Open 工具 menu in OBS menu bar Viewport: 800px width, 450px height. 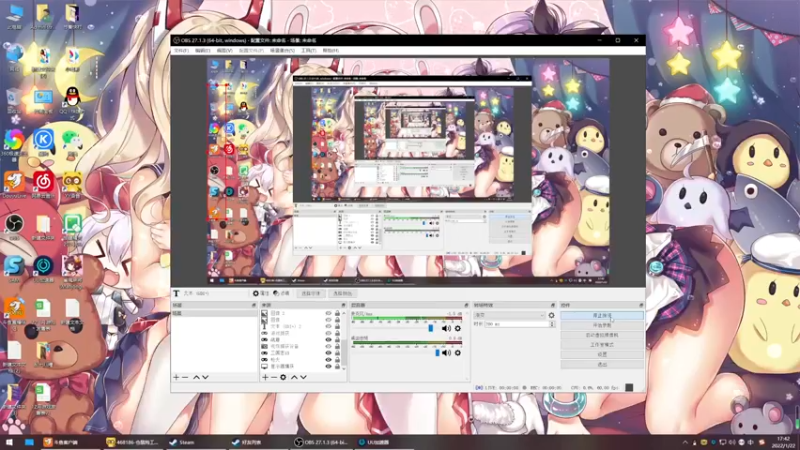pos(308,51)
